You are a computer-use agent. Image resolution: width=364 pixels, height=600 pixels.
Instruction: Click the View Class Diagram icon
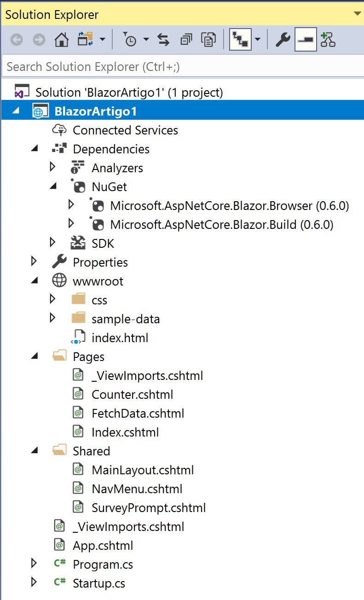pyautogui.click(x=328, y=40)
